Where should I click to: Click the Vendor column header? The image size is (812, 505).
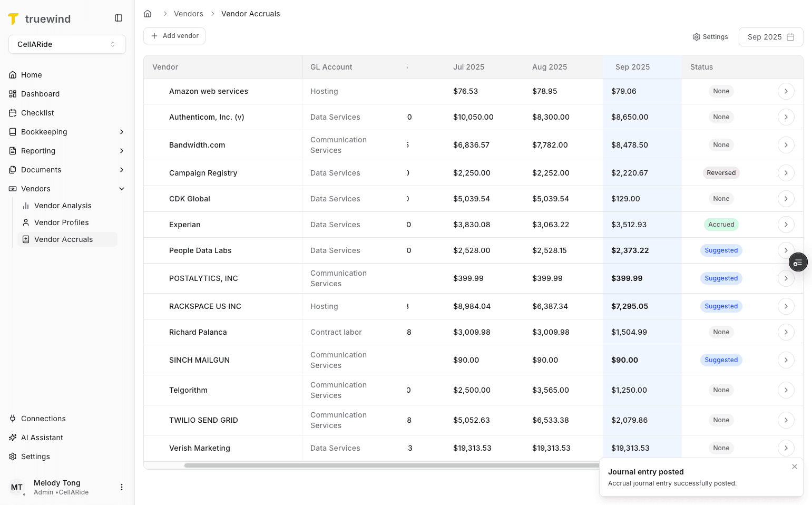pos(223,67)
